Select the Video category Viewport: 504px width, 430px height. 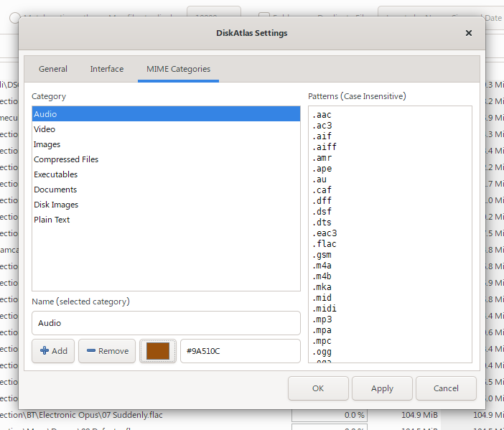[166, 129]
